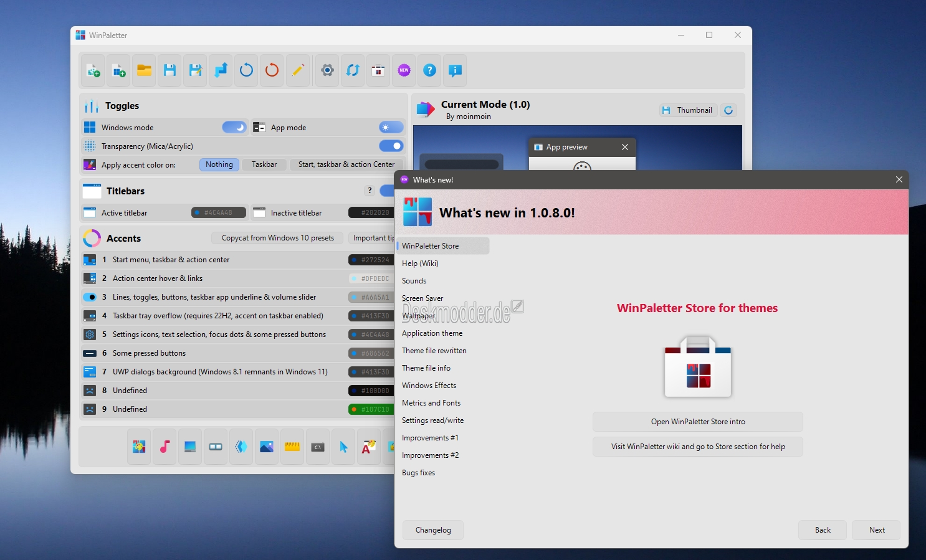Click Active titlebar color #4C4A48
The image size is (926, 560).
pos(219,213)
